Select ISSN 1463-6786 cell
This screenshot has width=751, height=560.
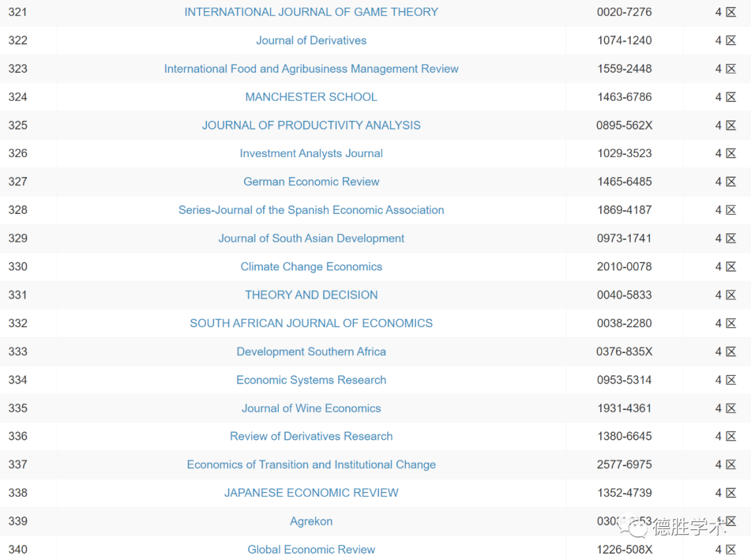click(x=624, y=97)
